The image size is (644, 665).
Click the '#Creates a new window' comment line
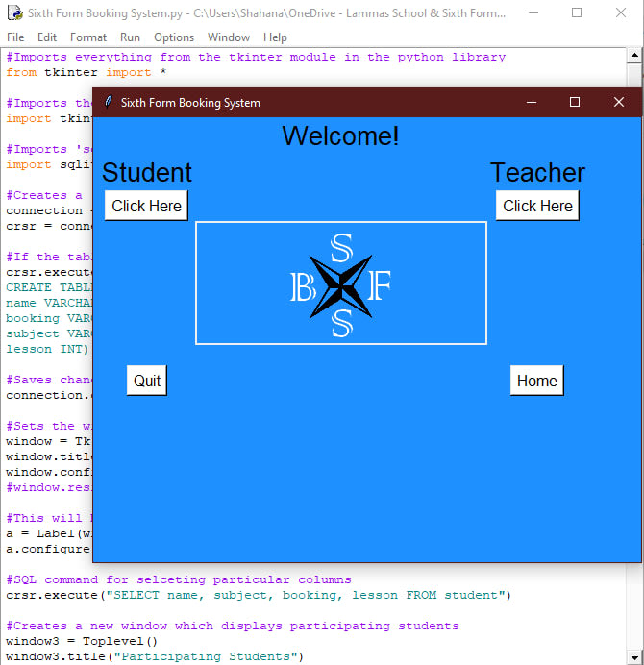tap(233, 626)
